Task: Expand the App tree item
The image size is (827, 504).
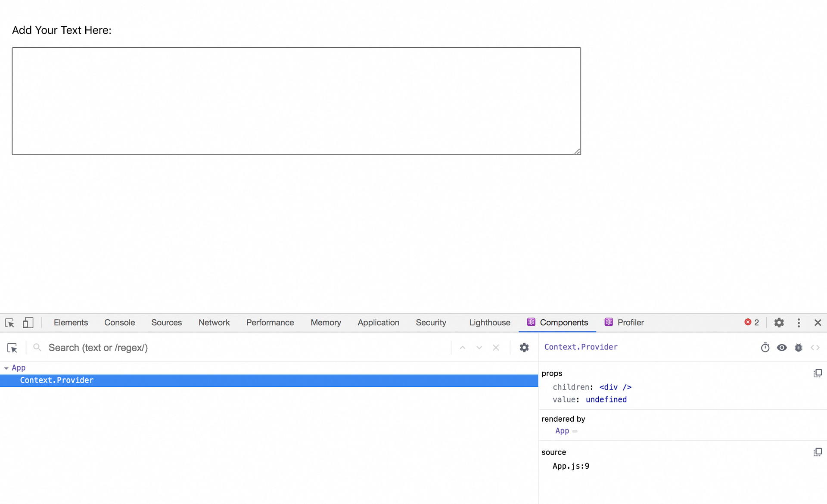Action: tap(6, 367)
